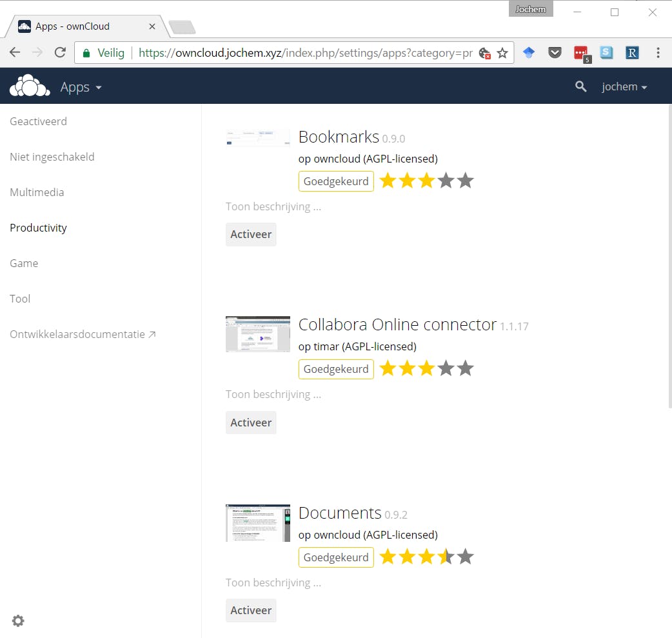This screenshot has width=672, height=638.
Task: Click the version number 0.9.2
Action: [395, 515]
